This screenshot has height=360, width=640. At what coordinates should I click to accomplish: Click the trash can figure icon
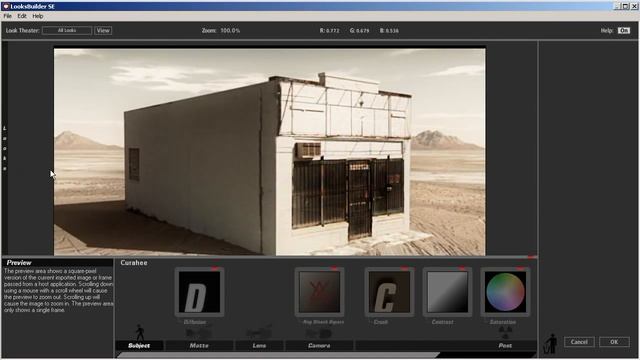551,343
